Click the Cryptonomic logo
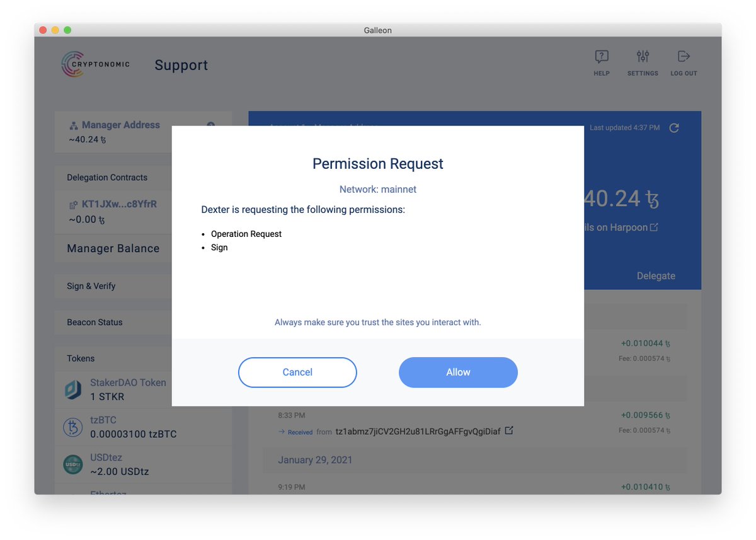This screenshot has width=756, height=540. coord(96,65)
